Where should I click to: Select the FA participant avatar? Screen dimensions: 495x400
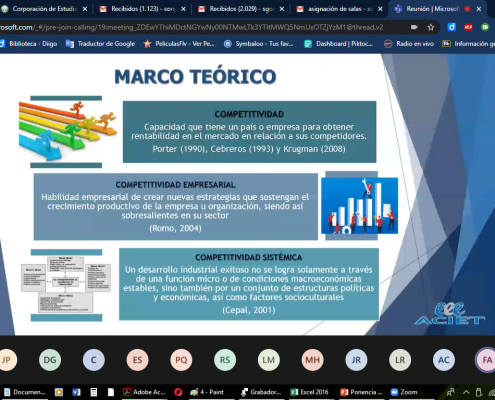(486, 360)
